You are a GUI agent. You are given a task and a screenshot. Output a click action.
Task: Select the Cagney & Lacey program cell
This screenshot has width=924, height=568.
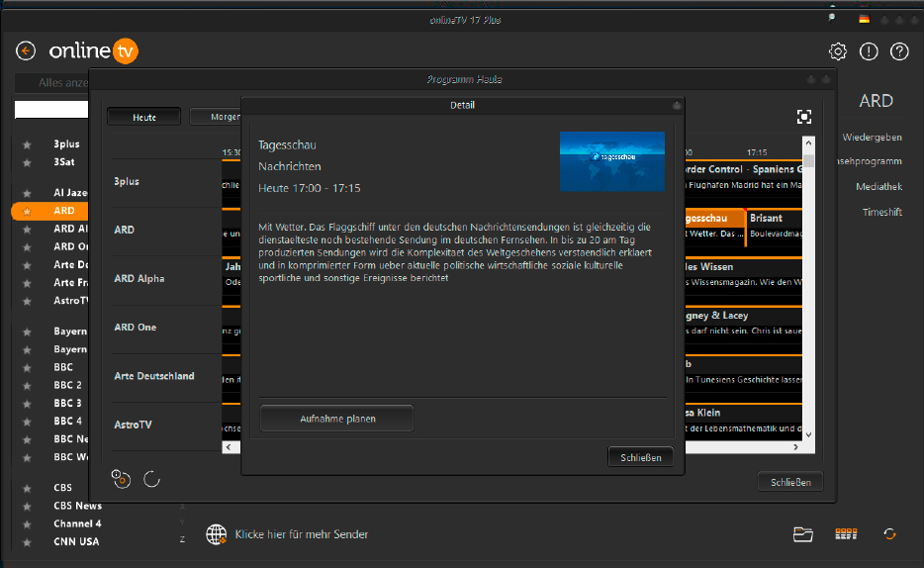pos(743,323)
